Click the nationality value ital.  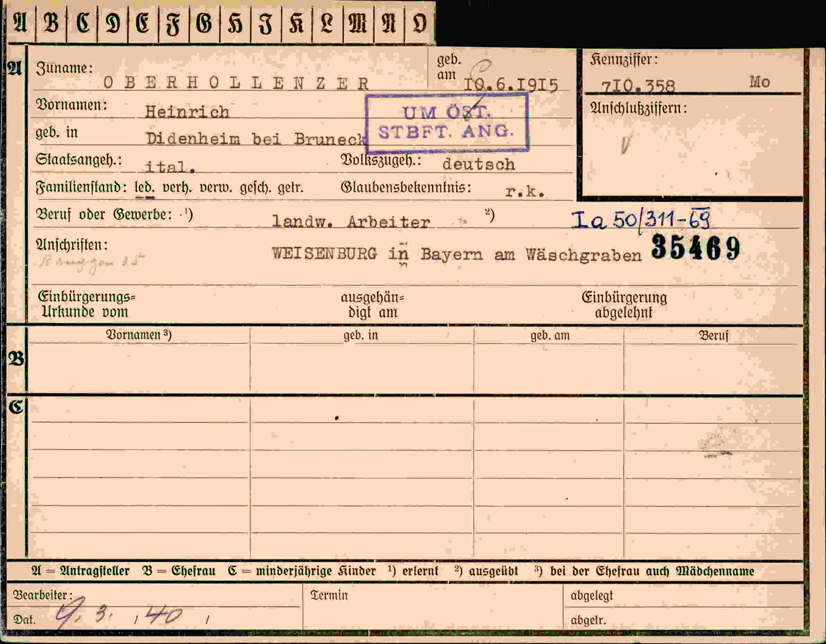point(170,167)
